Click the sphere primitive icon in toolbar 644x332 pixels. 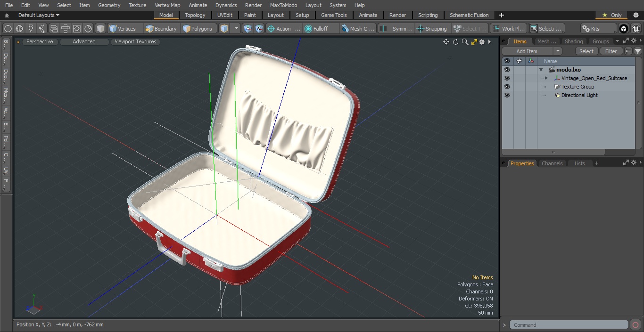(8, 29)
